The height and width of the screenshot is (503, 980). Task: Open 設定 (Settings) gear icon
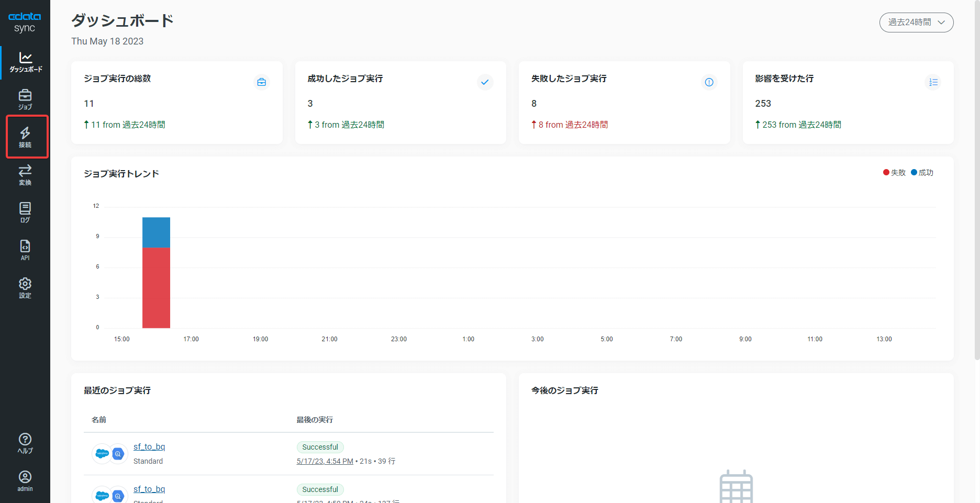point(25,288)
